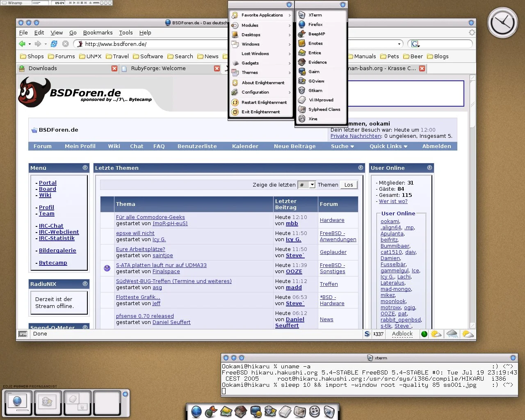This screenshot has width=525, height=420.
Task: Open thread 'Für alle Commodore-Geeks'
Action: tap(150, 217)
